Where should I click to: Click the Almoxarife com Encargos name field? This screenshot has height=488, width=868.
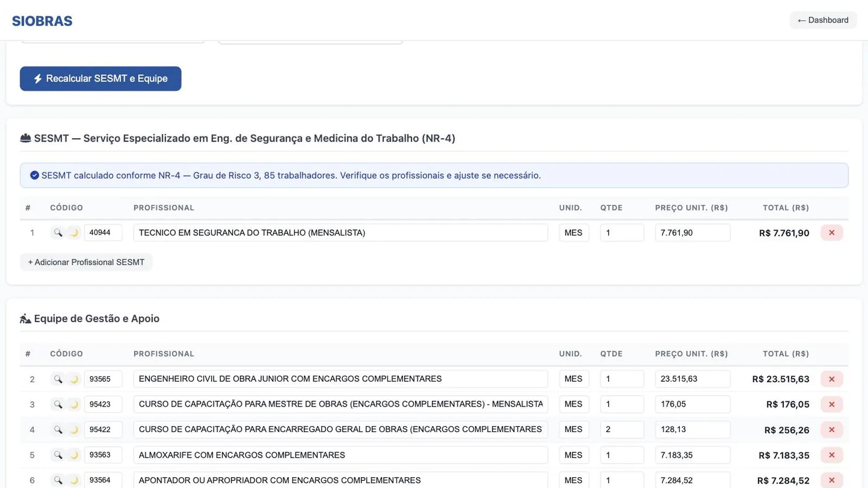click(341, 455)
